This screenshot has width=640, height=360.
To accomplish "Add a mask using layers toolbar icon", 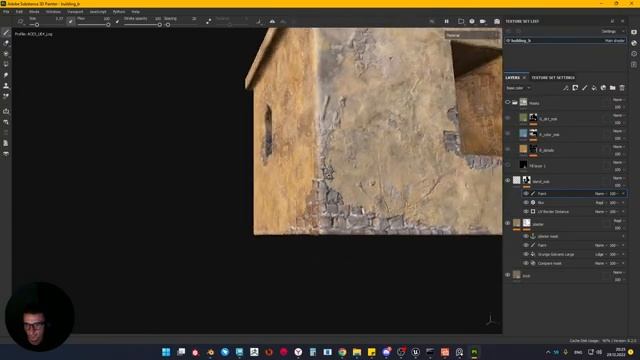I will 575,88.
